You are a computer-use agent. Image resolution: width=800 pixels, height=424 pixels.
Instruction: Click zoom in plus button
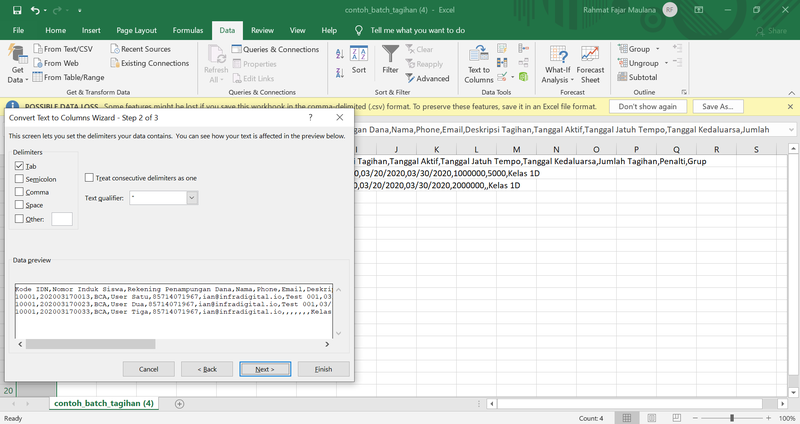tap(768, 418)
